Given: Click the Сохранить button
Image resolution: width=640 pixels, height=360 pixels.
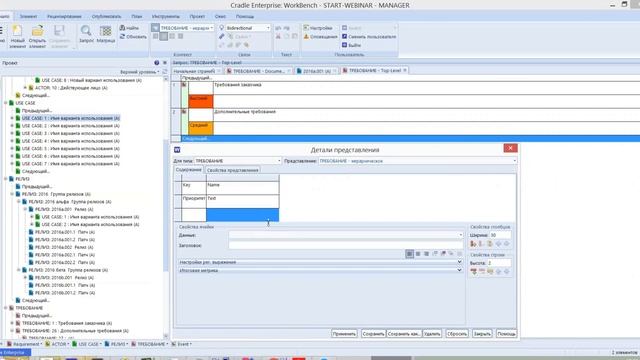Looking at the screenshot, I should tap(373, 333).
